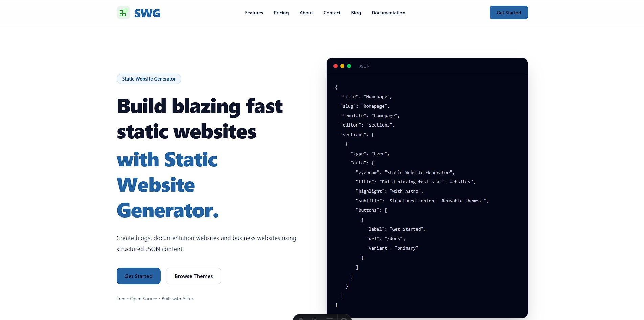Click the code line "highlight": "with Astro"
The height and width of the screenshot is (320, 644).
tap(390, 191)
